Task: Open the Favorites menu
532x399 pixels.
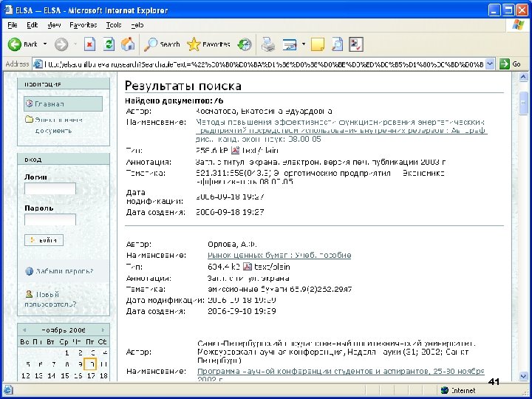Action: [x=83, y=25]
